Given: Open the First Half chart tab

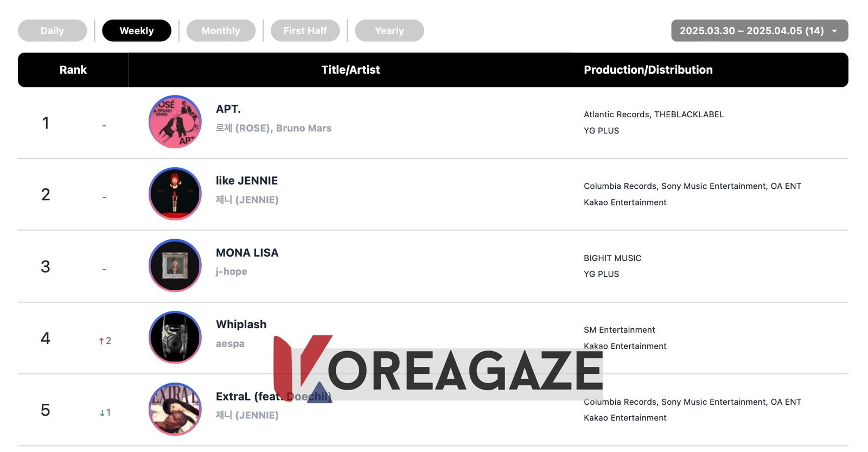Looking at the screenshot, I should (305, 31).
